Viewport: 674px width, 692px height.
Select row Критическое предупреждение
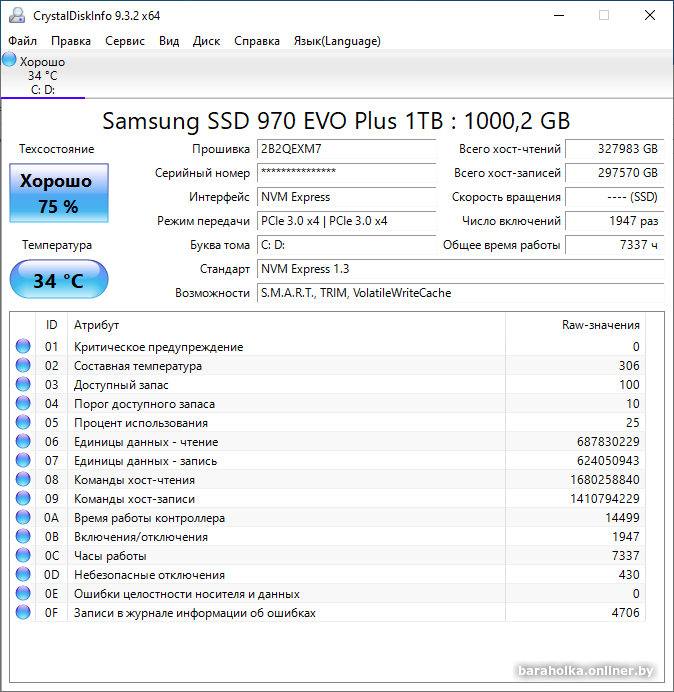click(328, 346)
